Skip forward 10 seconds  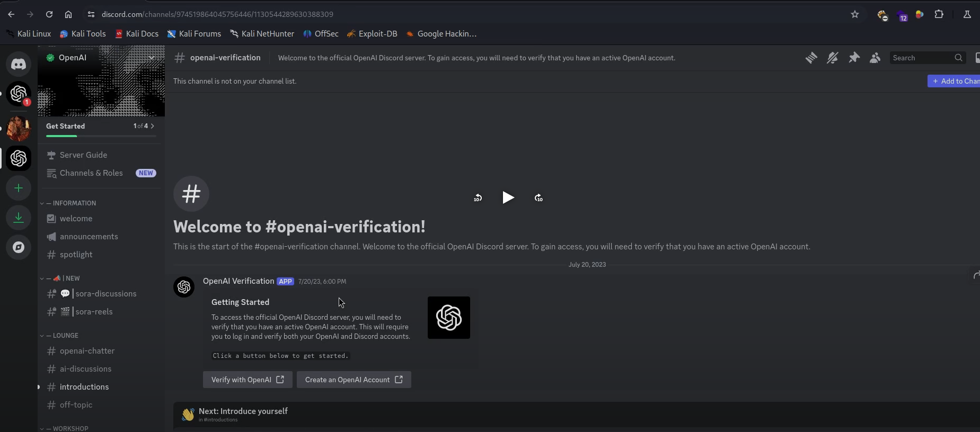click(x=538, y=198)
